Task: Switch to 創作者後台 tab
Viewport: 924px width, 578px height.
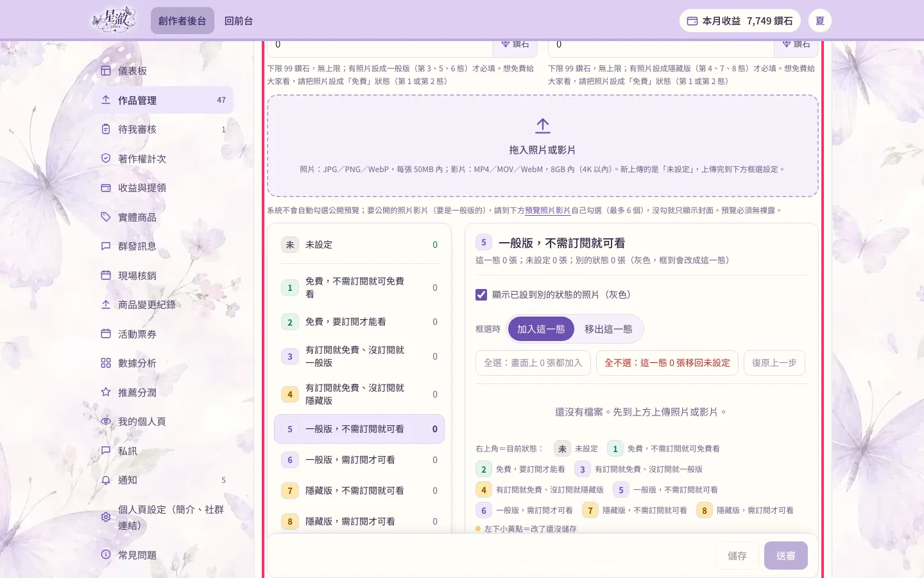Action: [x=182, y=21]
